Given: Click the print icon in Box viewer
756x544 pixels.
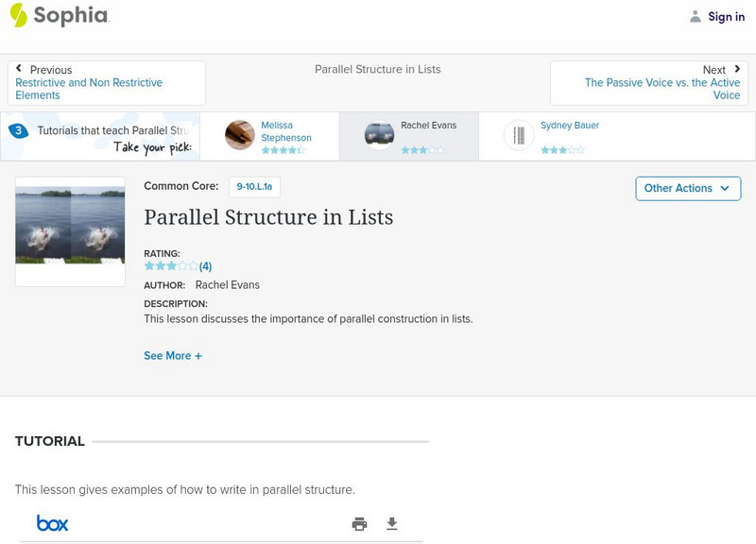Looking at the screenshot, I should (359, 524).
